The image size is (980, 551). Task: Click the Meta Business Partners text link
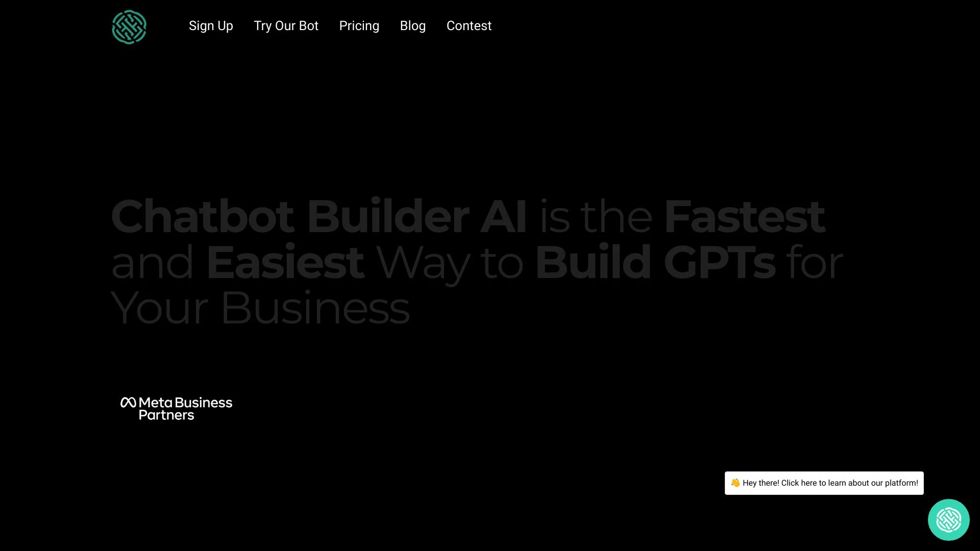(176, 408)
